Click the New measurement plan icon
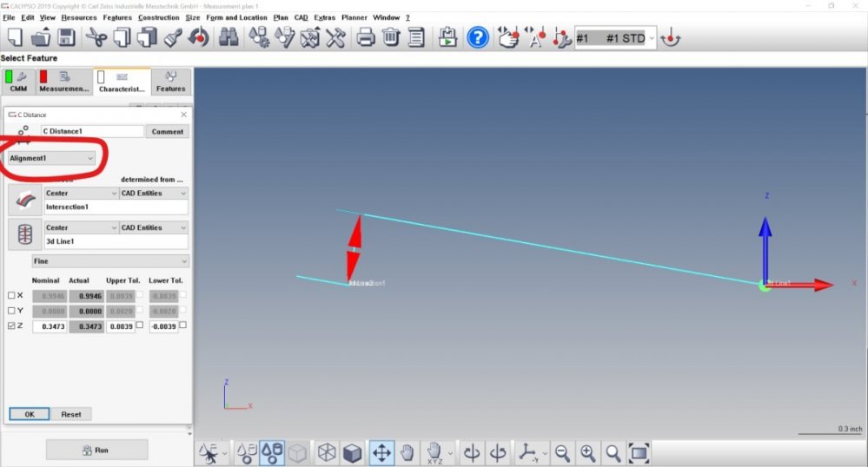Image resolution: width=868 pixels, height=467 pixels. pos(15,37)
